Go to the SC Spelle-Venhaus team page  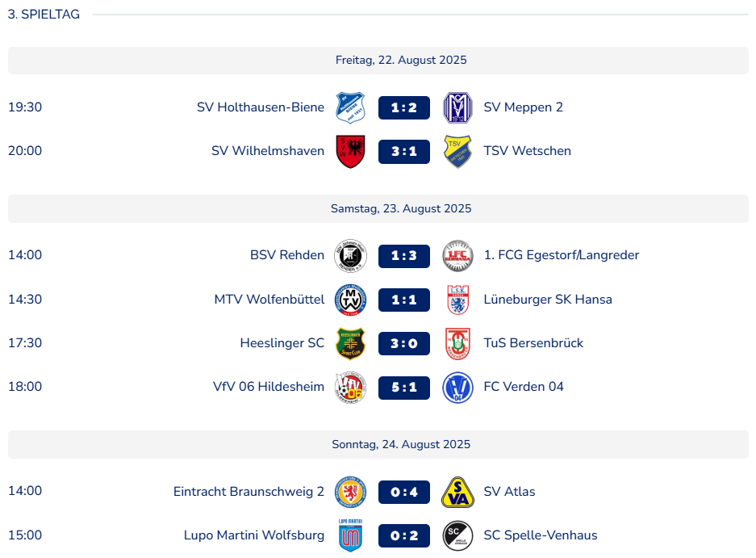(x=541, y=535)
